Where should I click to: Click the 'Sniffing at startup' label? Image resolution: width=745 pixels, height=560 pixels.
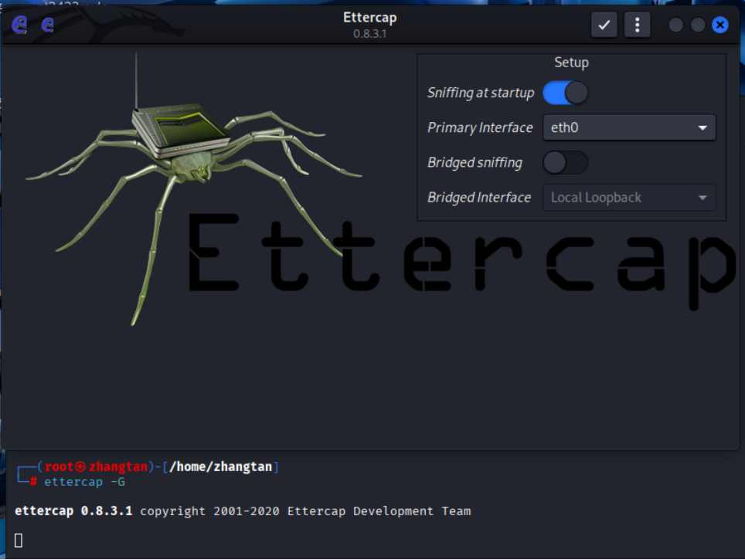481,93
